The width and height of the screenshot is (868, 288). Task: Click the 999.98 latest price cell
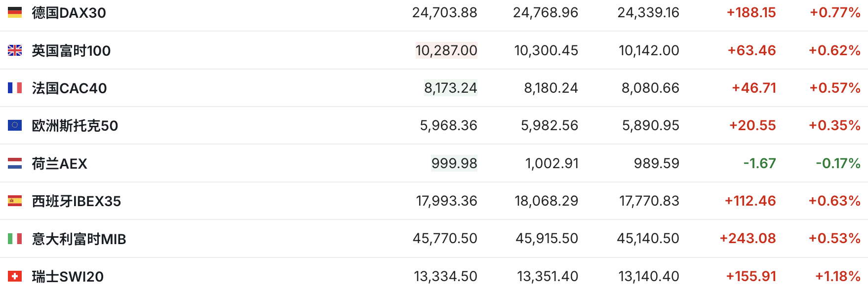[x=454, y=163]
